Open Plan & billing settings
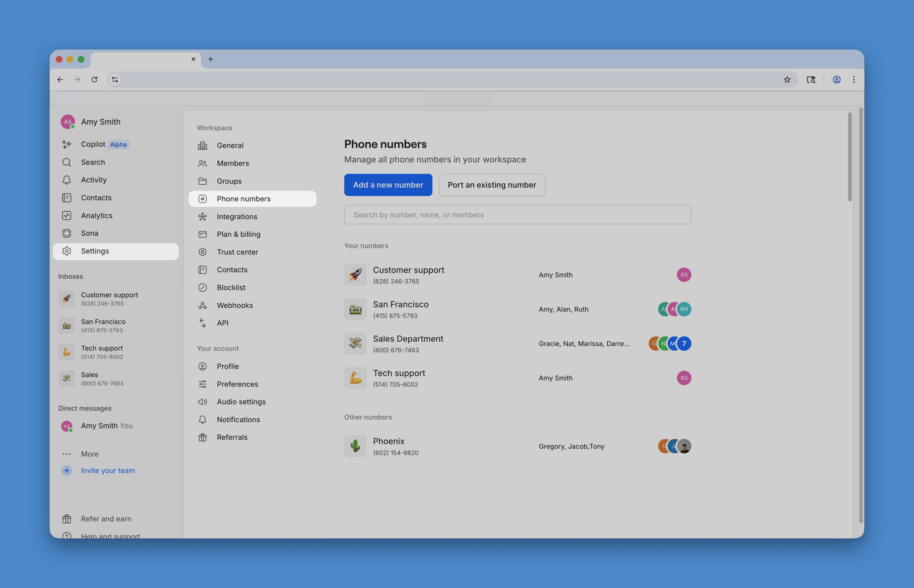 252,234
